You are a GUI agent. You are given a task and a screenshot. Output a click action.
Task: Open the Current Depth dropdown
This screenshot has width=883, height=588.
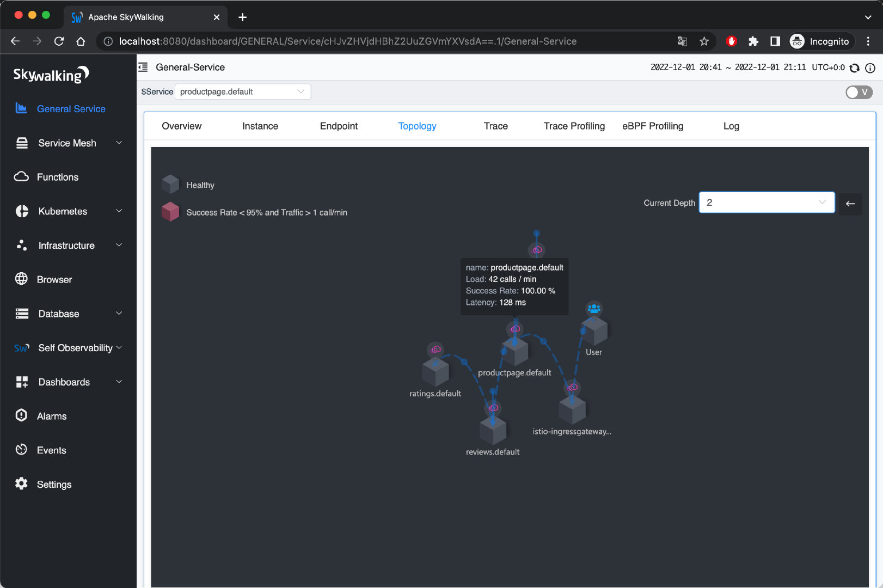[x=766, y=203]
